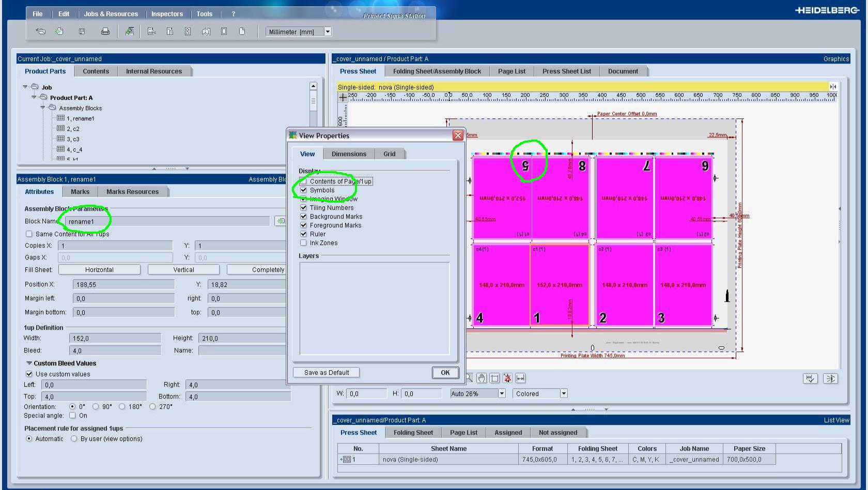Image resolution: width=868 pixels, height=490 pixels.
Task: Click the save (floppy disk) toolbar icon
Action: point(82,32)
